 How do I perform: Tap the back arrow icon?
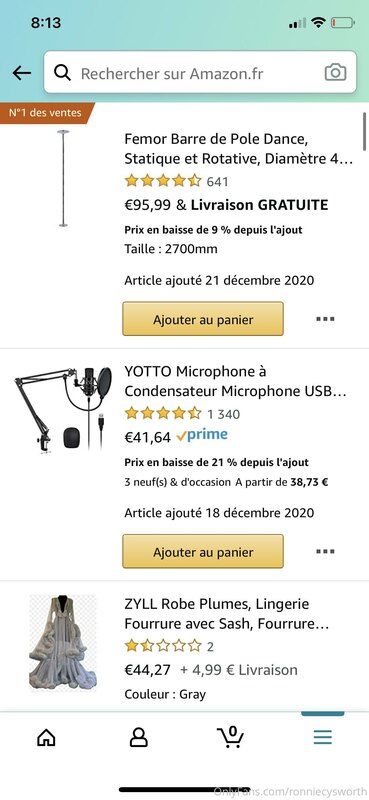point(21,73)
